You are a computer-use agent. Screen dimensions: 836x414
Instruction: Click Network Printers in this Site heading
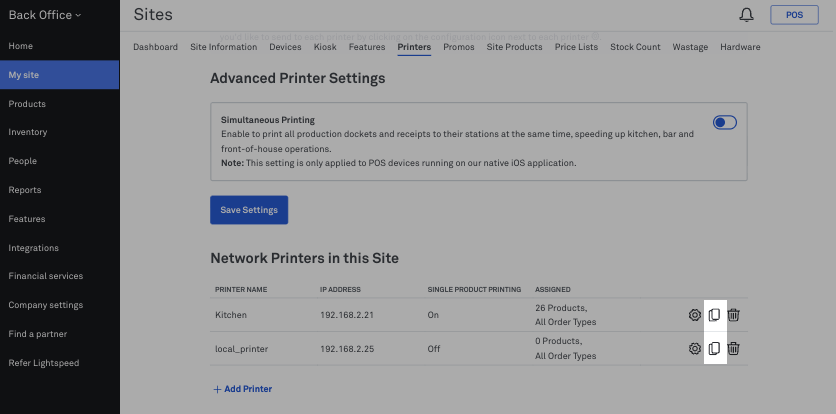click(x=304, y=258)
